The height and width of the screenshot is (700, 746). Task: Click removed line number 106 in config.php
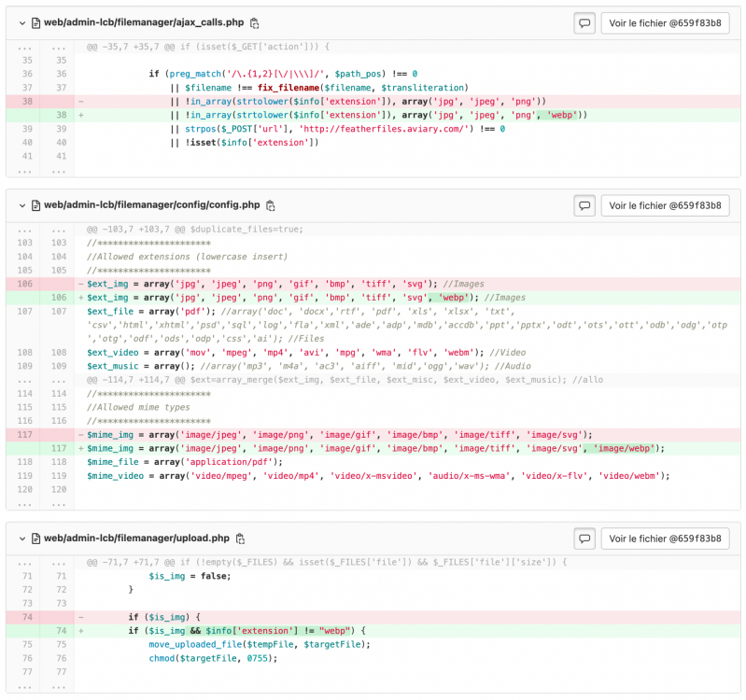click(x=26, y=284)
